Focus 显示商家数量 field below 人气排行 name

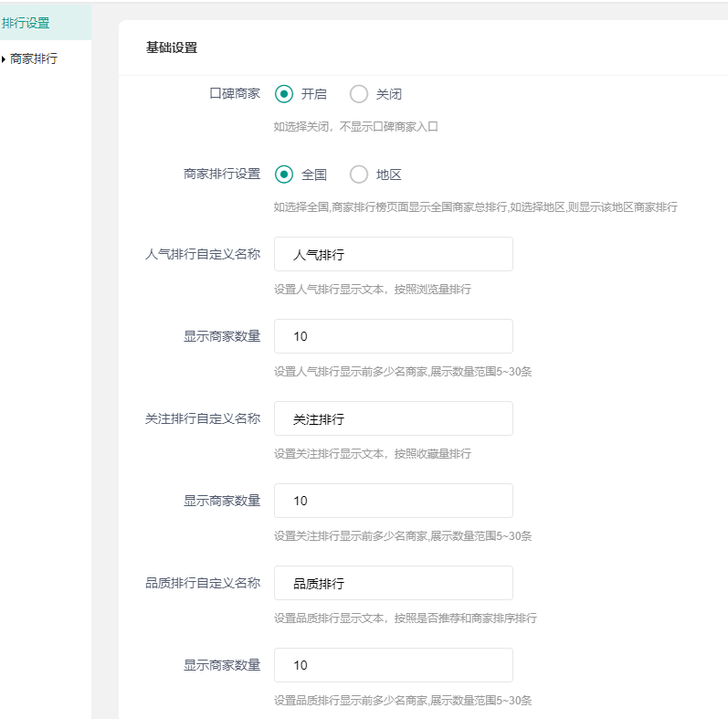tap(394, 336)
